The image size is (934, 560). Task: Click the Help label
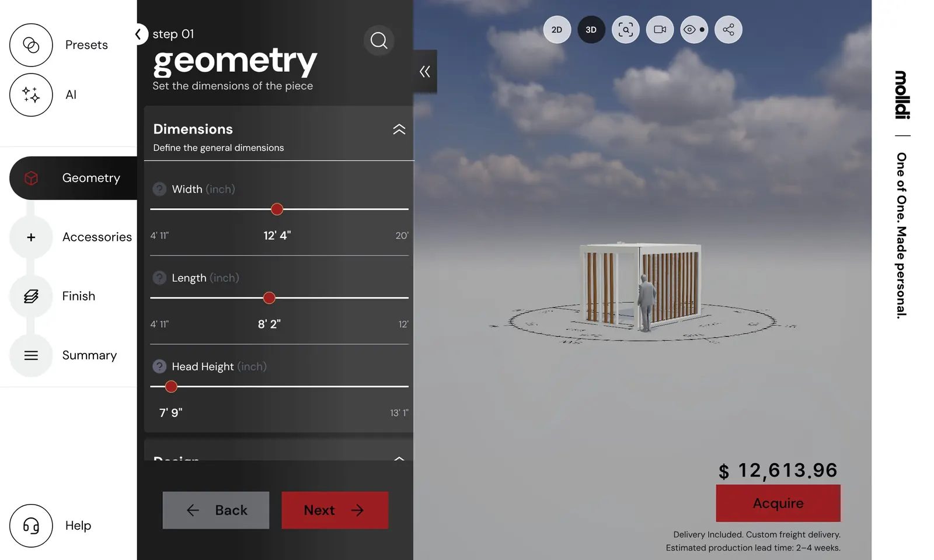78,526
